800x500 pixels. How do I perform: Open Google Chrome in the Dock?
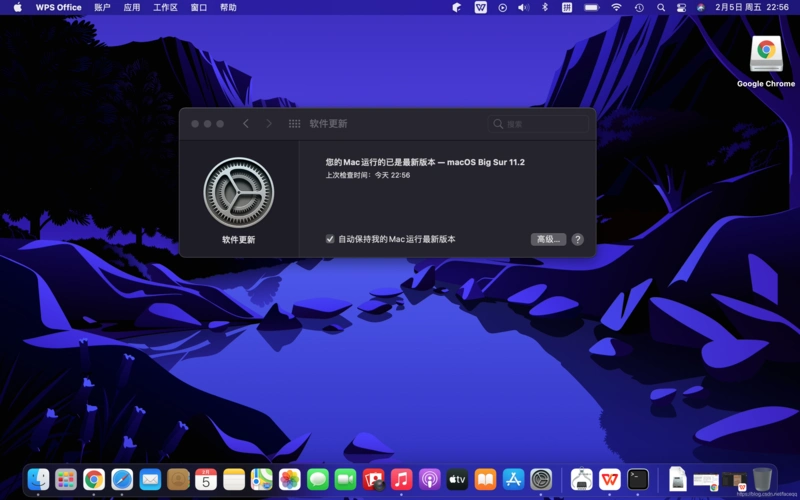pos(94,479)
